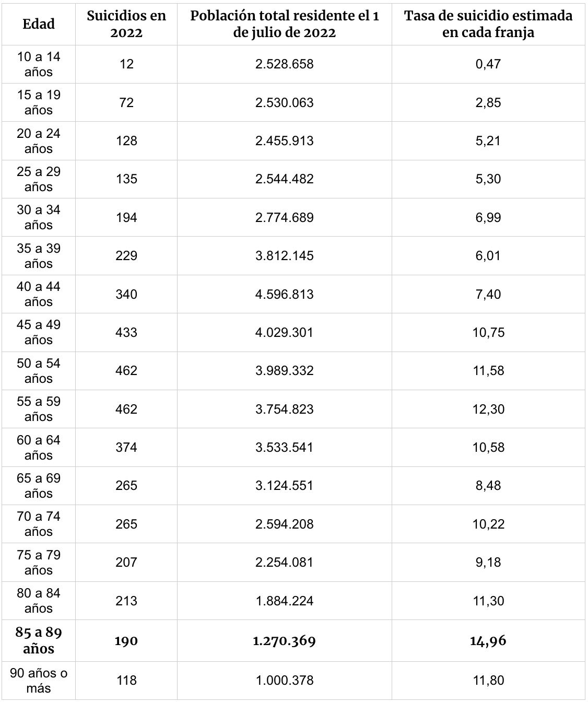
Task: Click the bold rate value 14,96
Action: pos(488,640)
